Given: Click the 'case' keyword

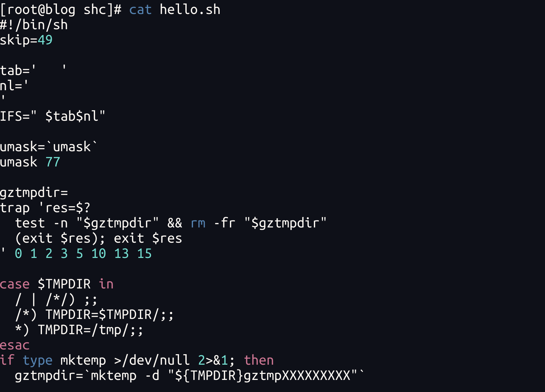Looking at the screenshot, I should (x=15, y=284).
